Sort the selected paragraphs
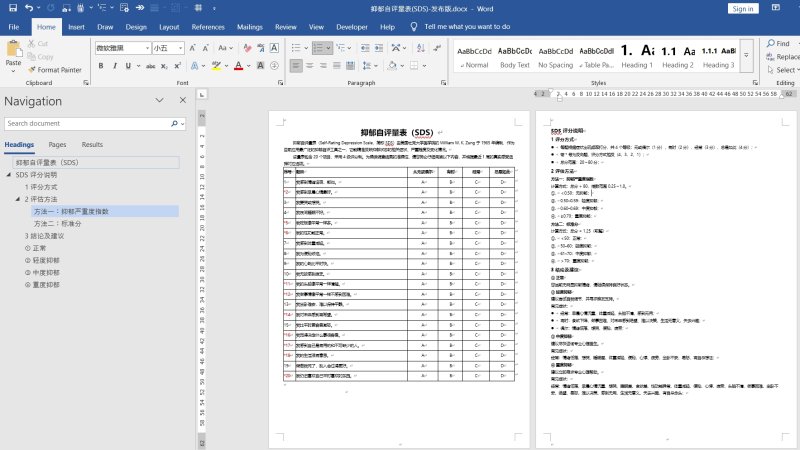The height and width of the screenshot is (450, 800). pyautogui.click(x=421, y=48)
